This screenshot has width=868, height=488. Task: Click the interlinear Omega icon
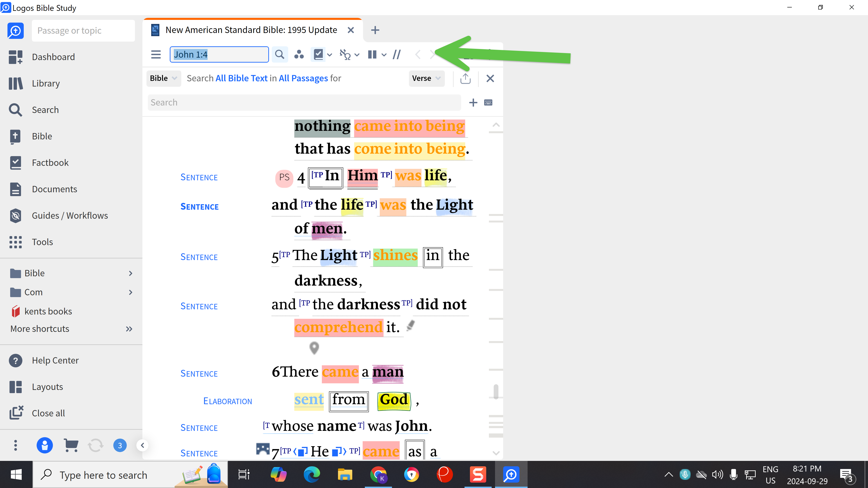pyautogui.click(x=345, y=54)
